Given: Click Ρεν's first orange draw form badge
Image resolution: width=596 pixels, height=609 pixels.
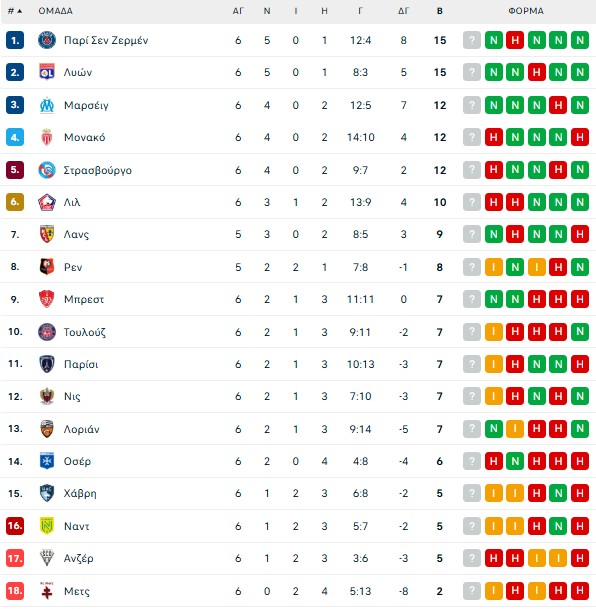Looking at the screenshot, I should pos(493,267).
